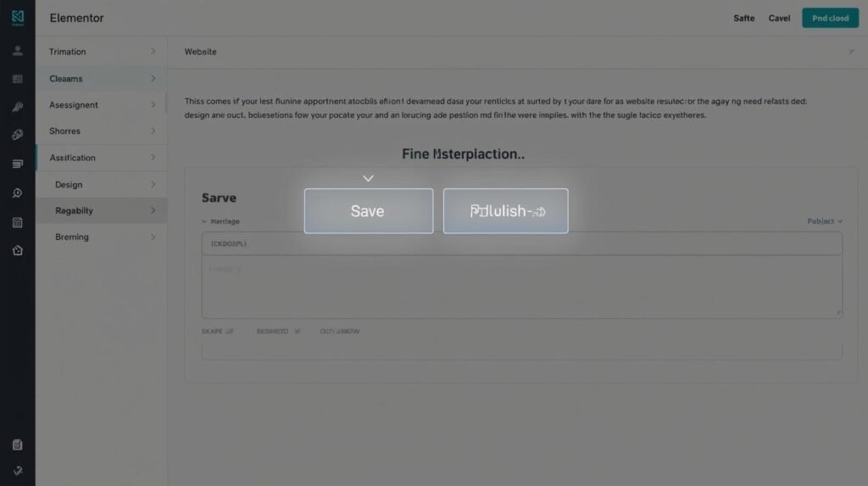Click the green Pnd clood button
This screenshot has width=868, height=486.
(x=831, y=19)
